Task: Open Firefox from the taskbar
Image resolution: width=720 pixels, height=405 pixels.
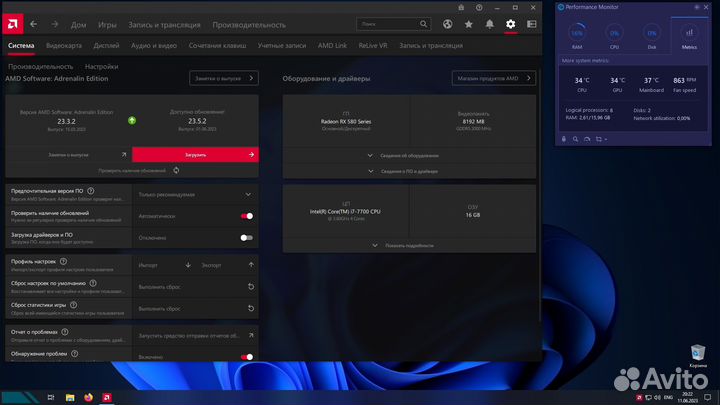Action: pyautogui.click(x=88, y=397)
